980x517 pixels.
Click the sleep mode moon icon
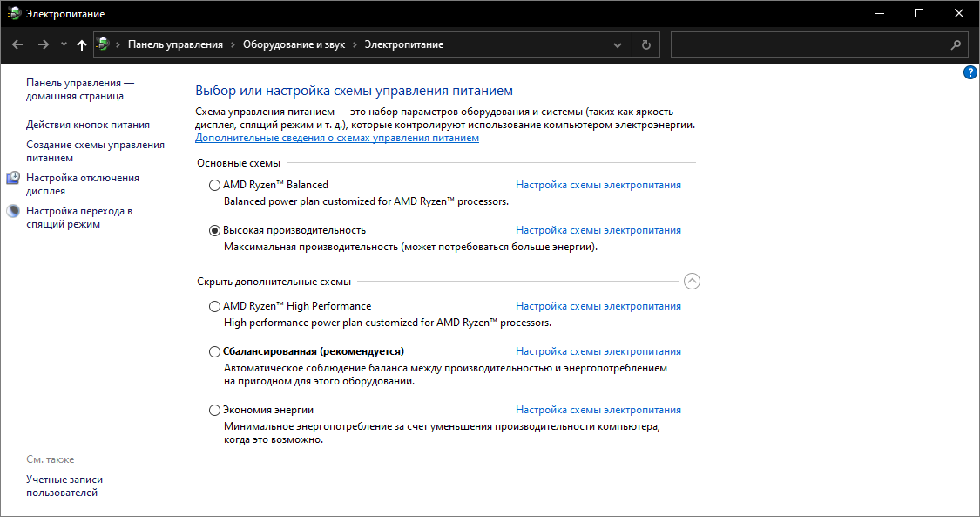[13, 211]
